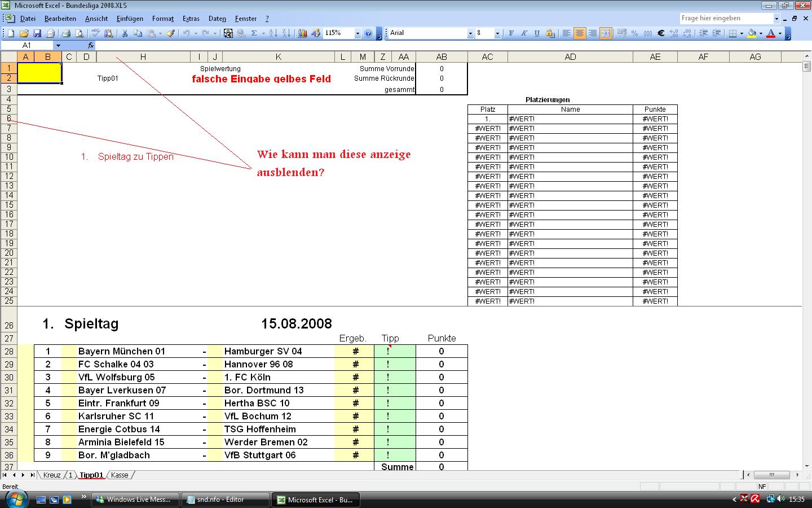
Task: Click the Insert Function fx icon
Action: coord(91,45)
